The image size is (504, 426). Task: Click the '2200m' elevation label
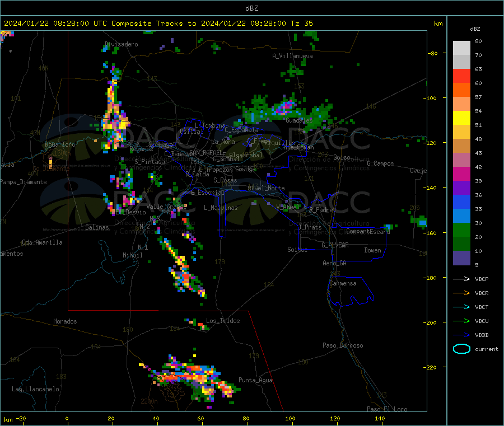point(149,401)
